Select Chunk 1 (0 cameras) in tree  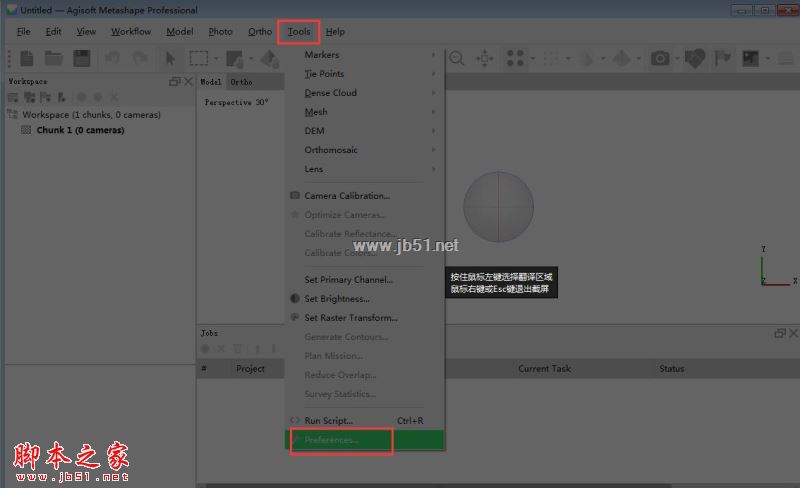[x=80, y=130]
